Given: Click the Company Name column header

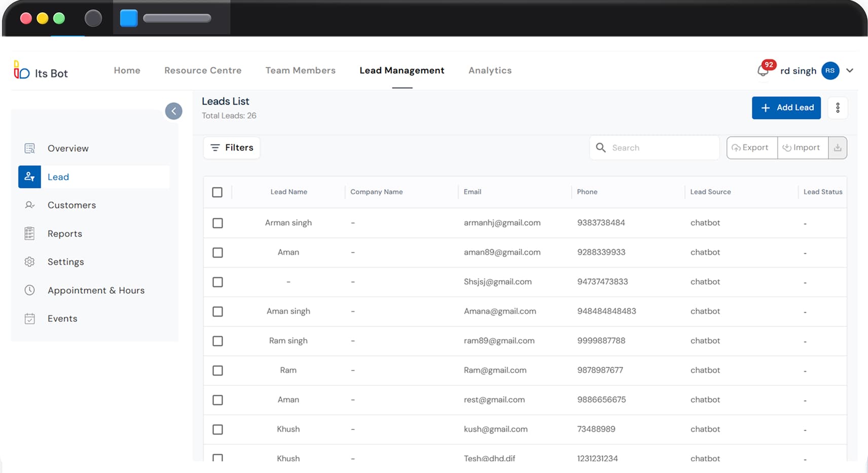Looking at the screenshot, I should [x=376, y=192].
